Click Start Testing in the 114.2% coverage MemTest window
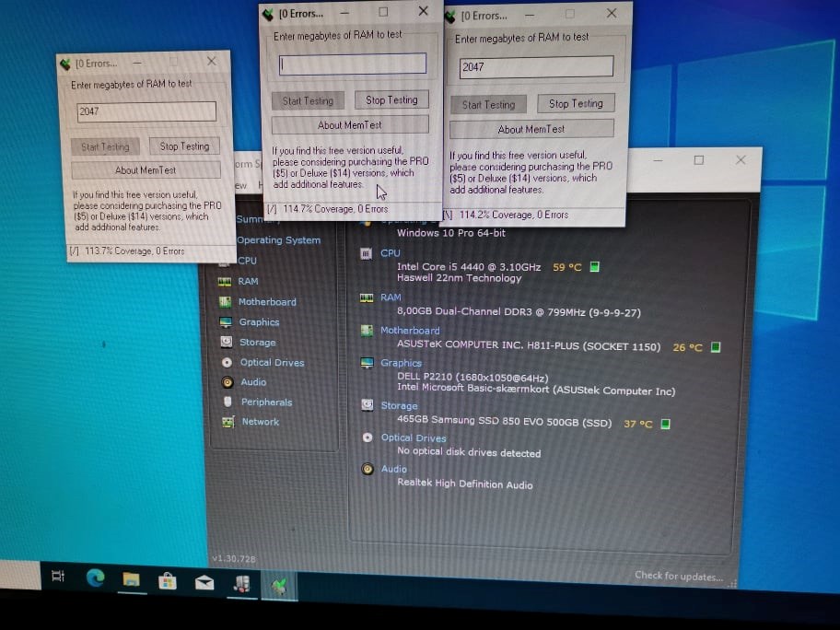 tap(488, 104)
